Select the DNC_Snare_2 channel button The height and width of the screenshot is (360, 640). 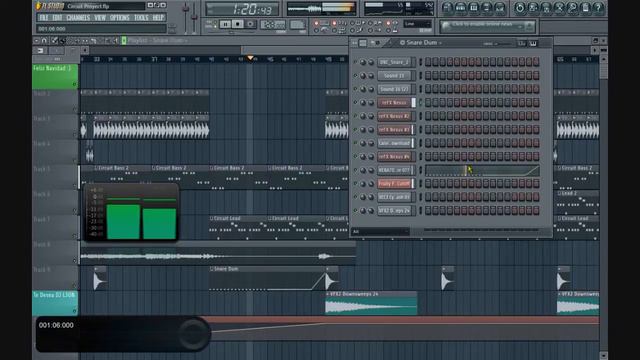393,62
